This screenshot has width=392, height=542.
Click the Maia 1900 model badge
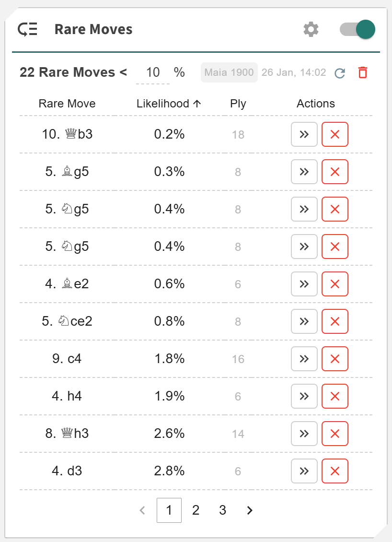[x=229, y=73]
